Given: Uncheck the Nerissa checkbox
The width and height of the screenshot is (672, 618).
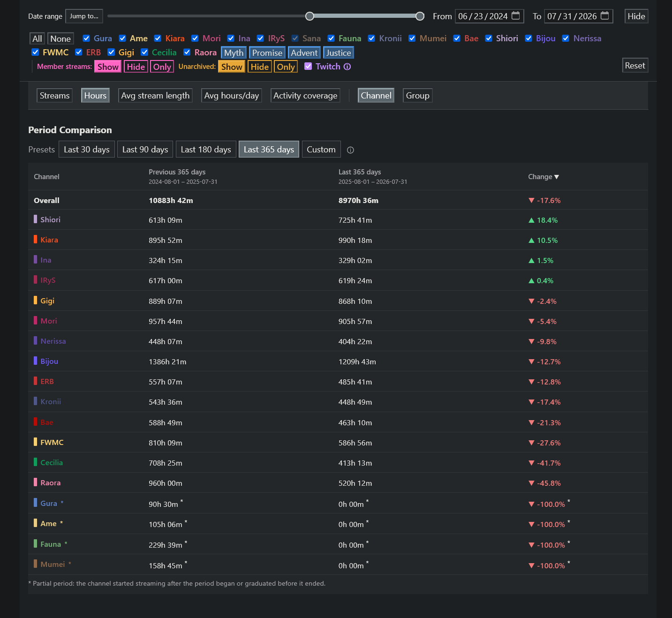Looking at the screenshot, I should pyautogui.click(x=566, y=38).
